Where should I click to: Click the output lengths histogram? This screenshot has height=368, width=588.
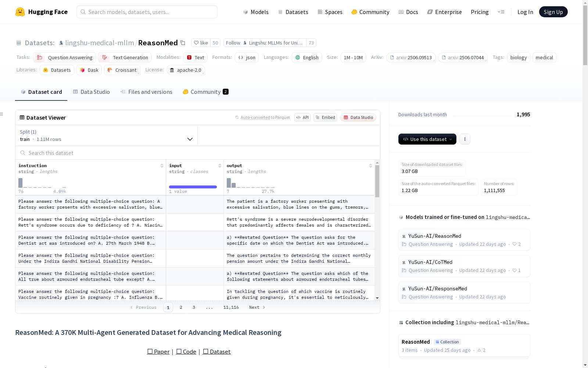[251, 183]
